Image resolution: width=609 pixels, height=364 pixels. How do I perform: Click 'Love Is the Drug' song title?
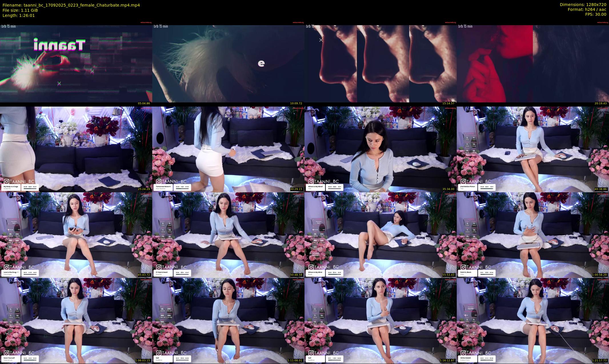point(11,272)
